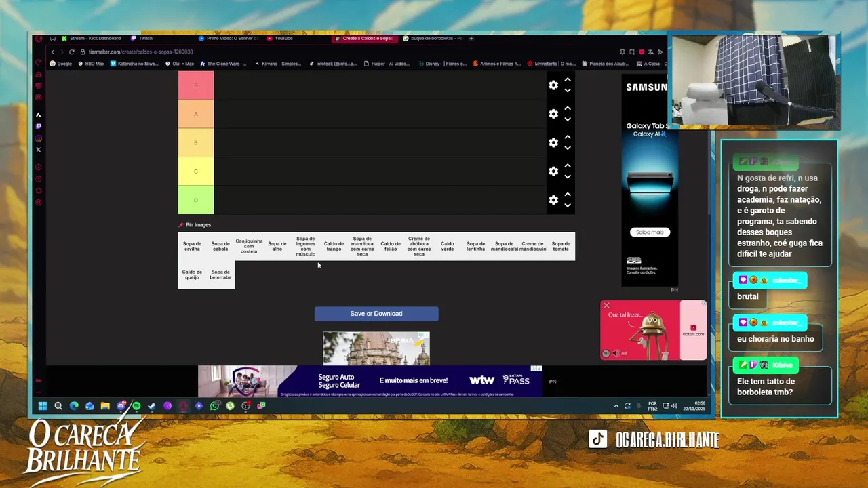Open the taskbar volume control

[674, 406]
